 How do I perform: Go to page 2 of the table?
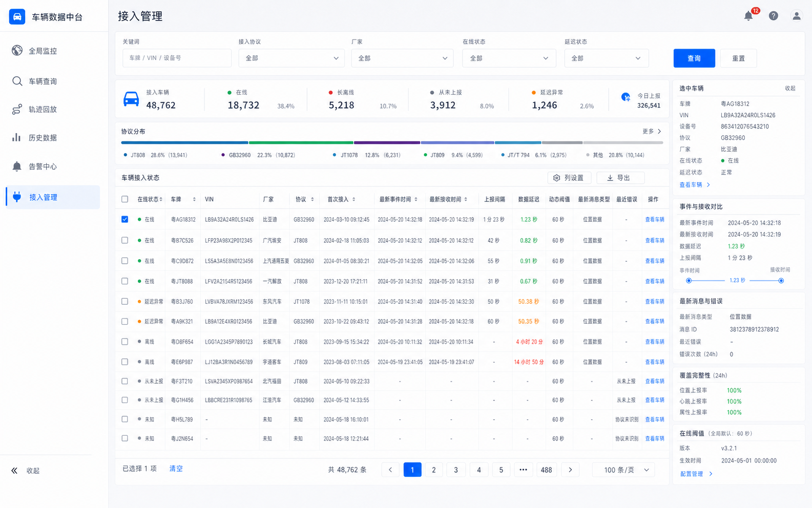pos(434,470)
